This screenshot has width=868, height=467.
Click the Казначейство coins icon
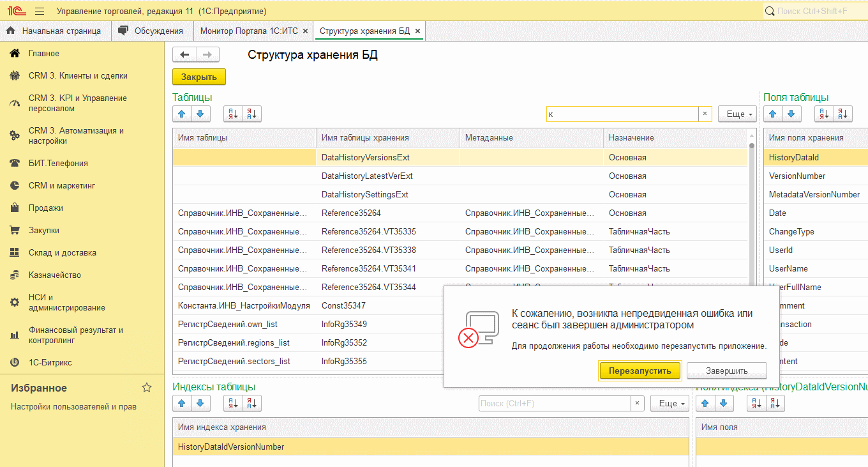click(x=15, y=275)
